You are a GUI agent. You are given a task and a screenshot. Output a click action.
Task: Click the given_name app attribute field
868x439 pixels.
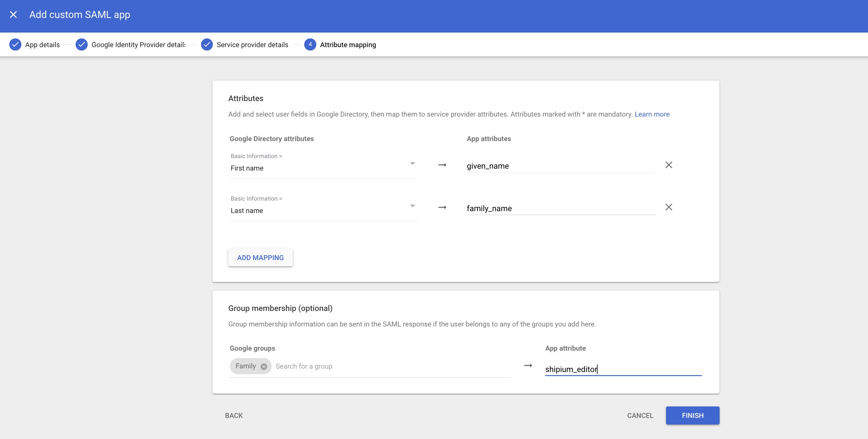point(560,166)
